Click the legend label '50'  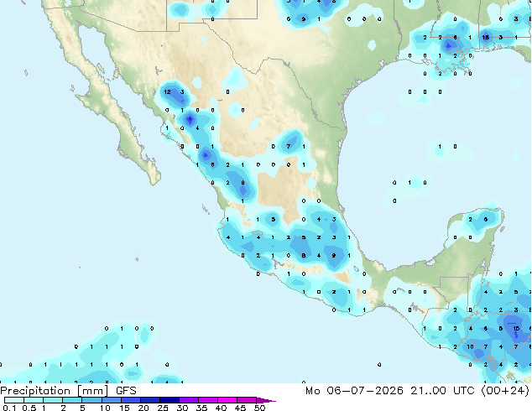click(259, 408)
